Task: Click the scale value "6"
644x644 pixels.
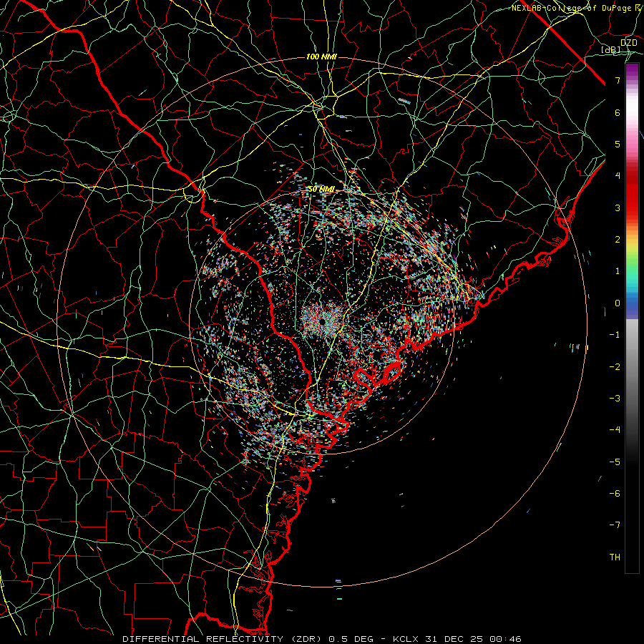Action: (x=618, y=112)
